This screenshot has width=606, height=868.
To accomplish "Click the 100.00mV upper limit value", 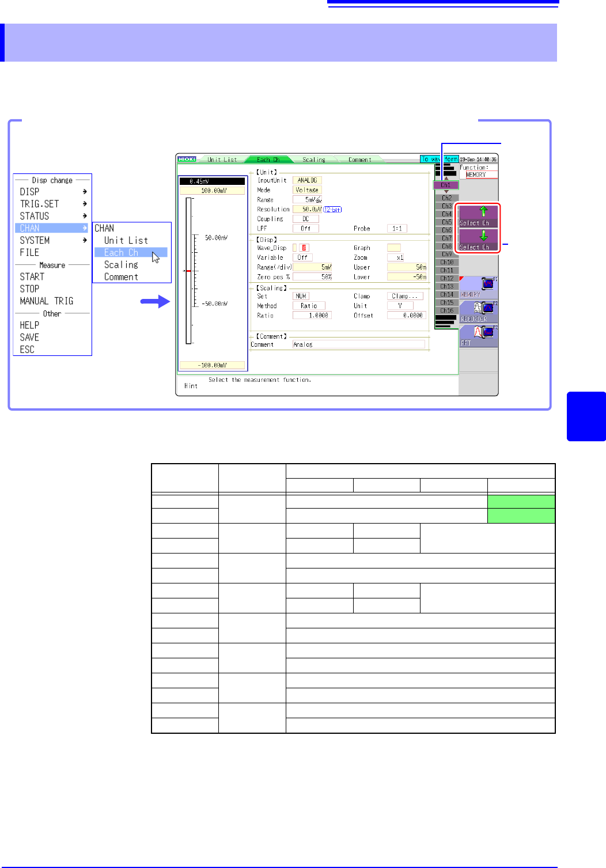I will (213, 191).
